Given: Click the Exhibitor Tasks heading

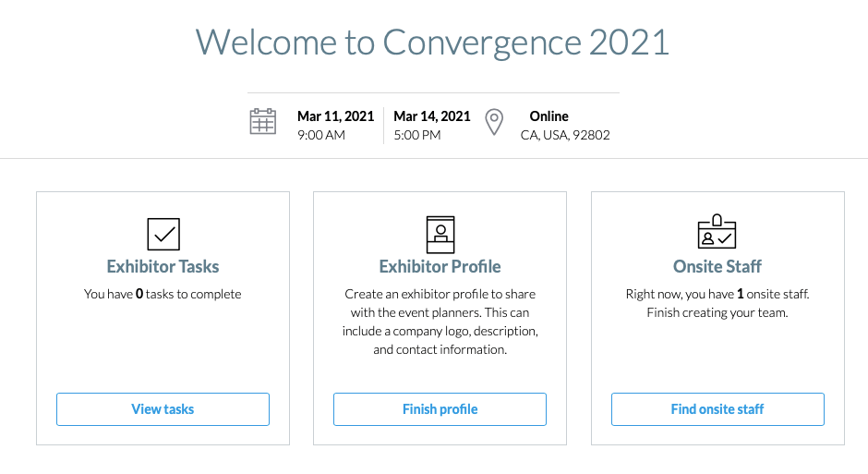Looking at the screenshot, I should pyautogui.click(x=163, y=267).
